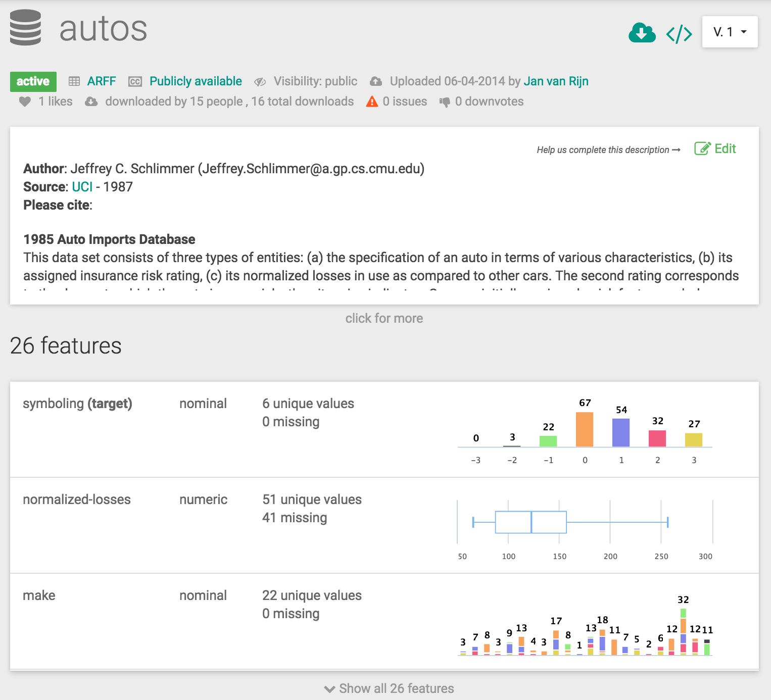This screenshot has height=700, width=771.
Task: Expand Show all 26 features
Action: 389,688
